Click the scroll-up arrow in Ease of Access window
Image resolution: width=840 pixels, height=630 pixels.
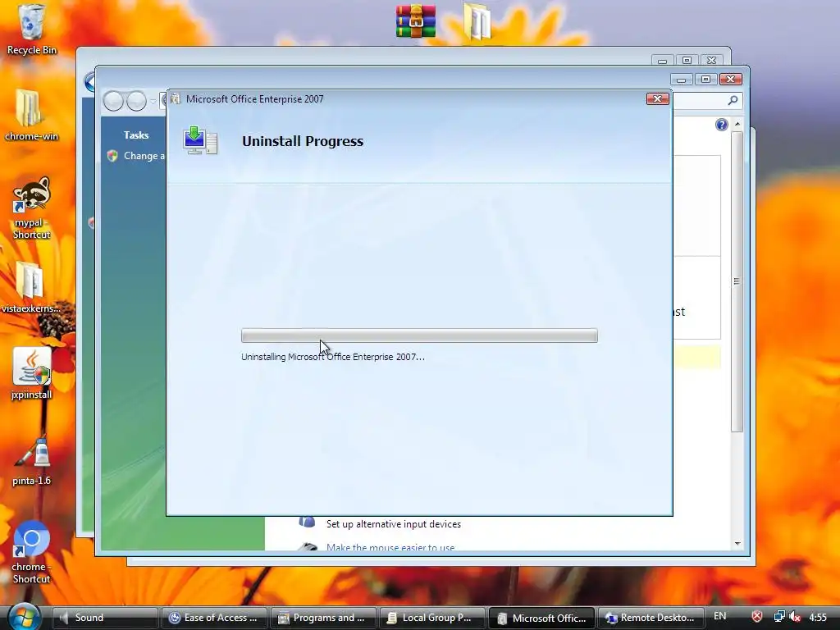tap(737, 124)
